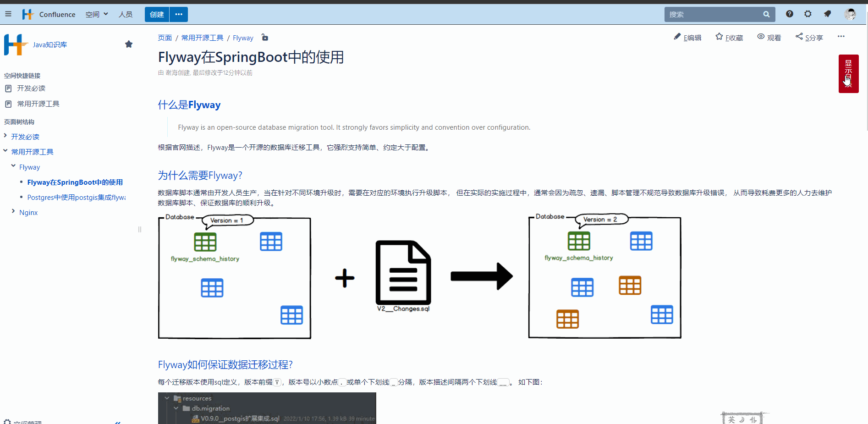Open the Java知识库 space link

[50, 44]
